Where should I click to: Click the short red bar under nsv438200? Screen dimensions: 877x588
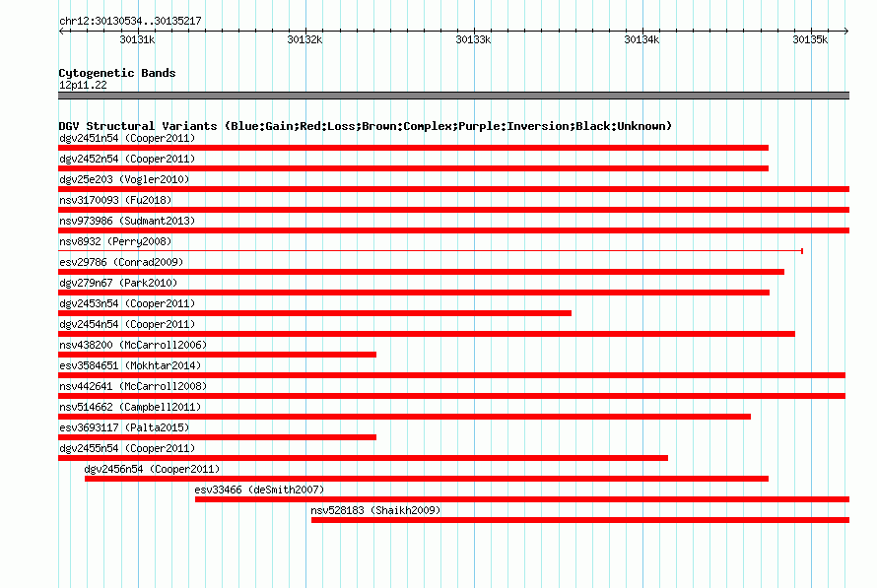(217, 355)
